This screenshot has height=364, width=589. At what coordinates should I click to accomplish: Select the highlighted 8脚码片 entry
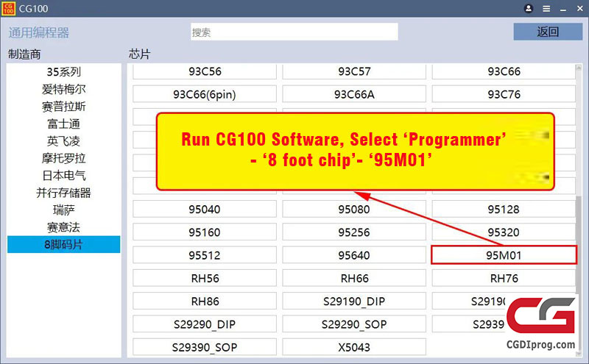point(63,245)
